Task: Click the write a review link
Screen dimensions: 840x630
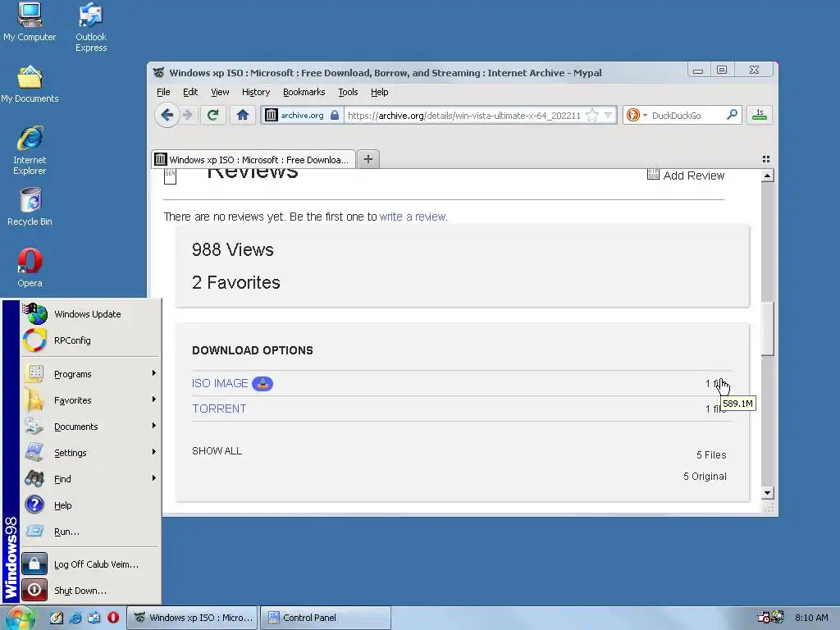Action: pyautogui.click(x=413, y=217)
